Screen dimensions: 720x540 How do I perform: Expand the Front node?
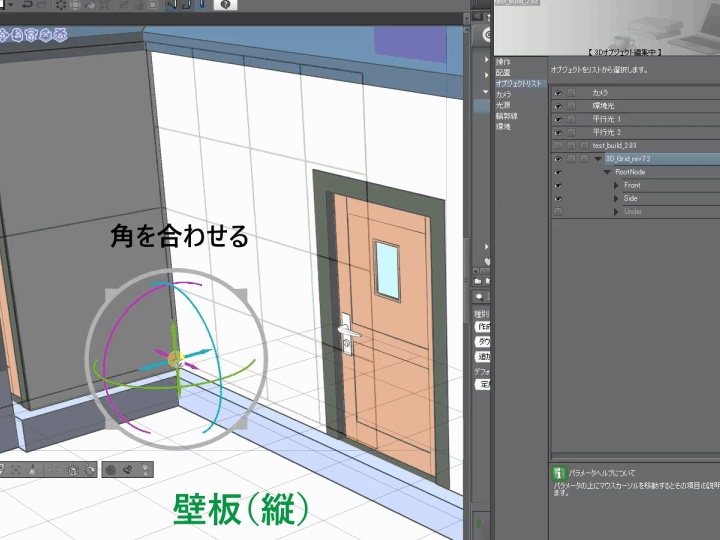tap(616, 186)
